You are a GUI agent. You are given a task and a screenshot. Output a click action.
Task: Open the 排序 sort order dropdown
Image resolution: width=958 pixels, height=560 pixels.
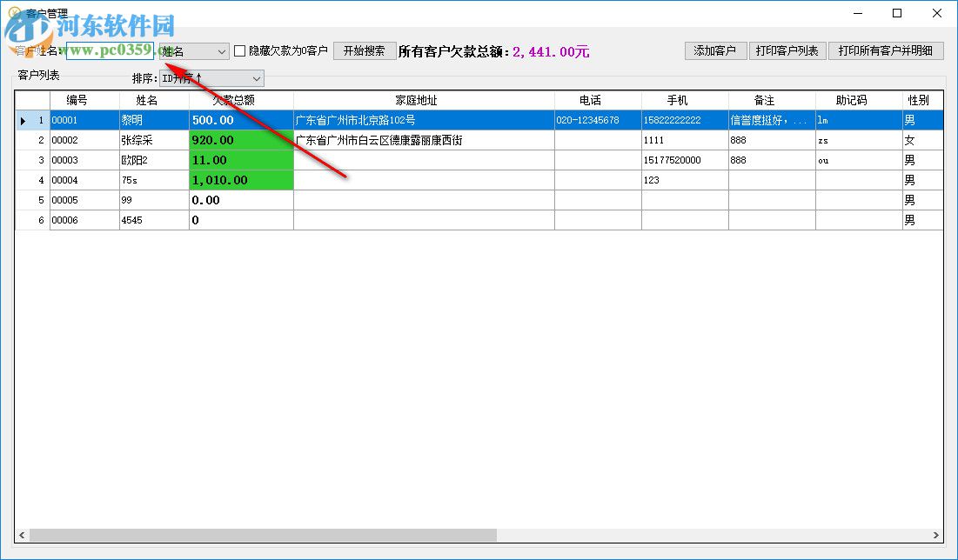pos(211,79)
